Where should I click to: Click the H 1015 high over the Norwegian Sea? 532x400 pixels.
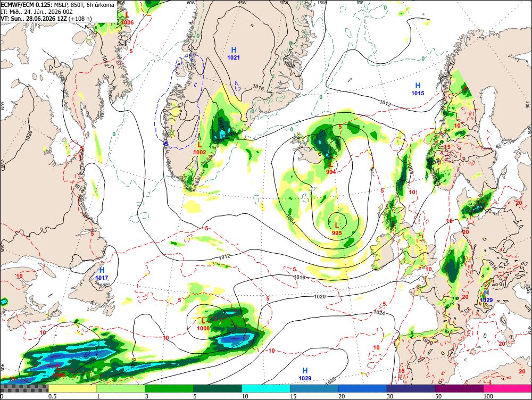point(418,89)
